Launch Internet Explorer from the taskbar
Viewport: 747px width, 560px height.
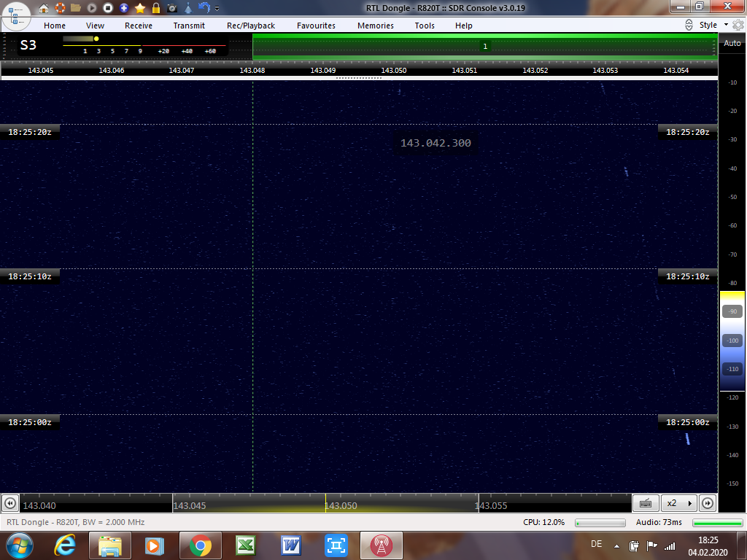point(65,545)
